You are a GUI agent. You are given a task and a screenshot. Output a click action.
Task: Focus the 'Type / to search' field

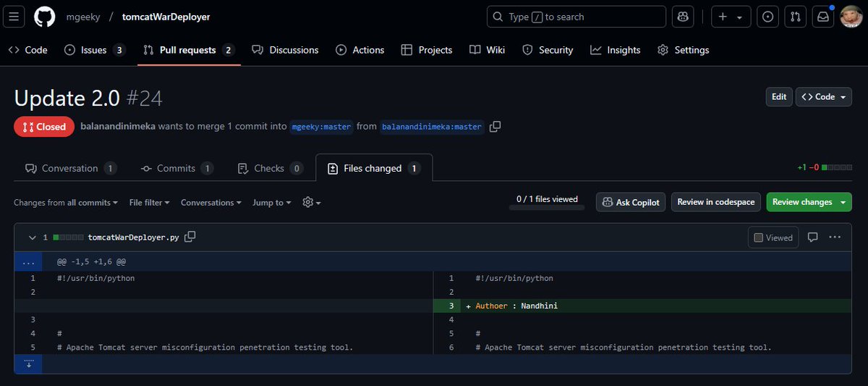click(576, 17)
